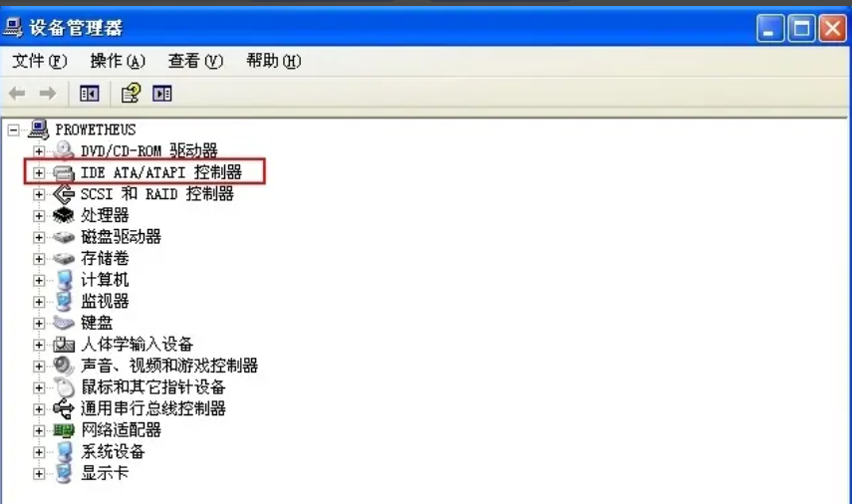Open the 操作(A) menu

click(118, 61)
